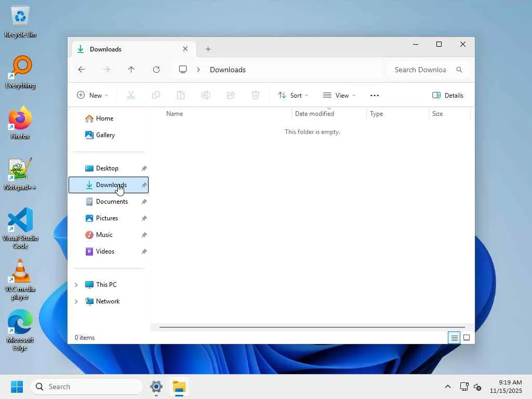Go forward with the right arrow button

click(x=107, y=70)
